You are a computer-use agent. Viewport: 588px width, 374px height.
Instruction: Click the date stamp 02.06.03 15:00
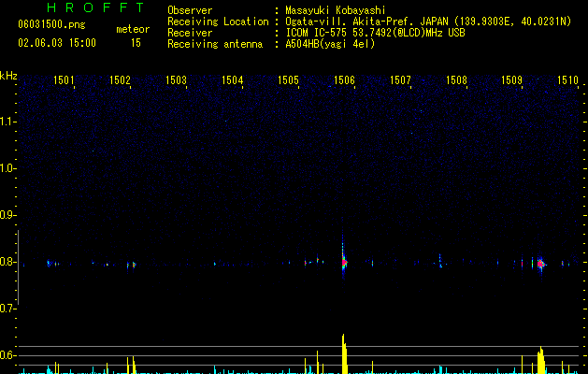tap(57, 43)
